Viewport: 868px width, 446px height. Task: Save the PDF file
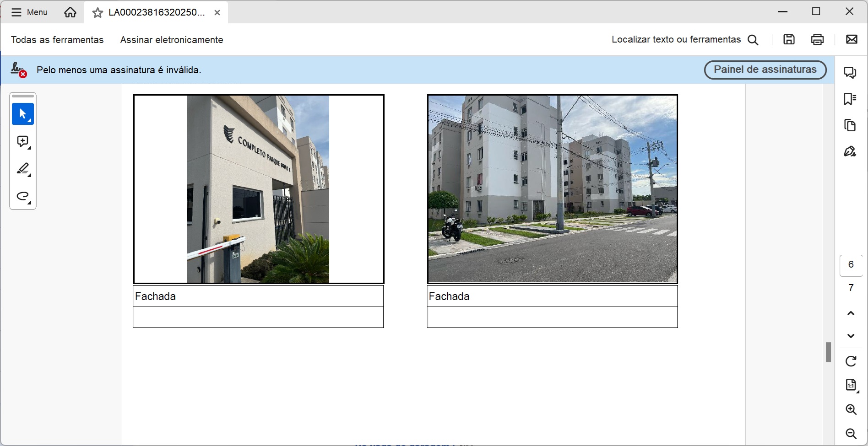(x=789, y=40)
